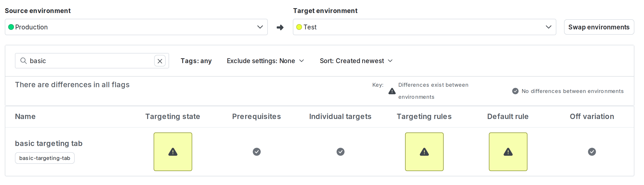Click the Targeting state difference warning icon
Image resolution: width=644 pixels, height=185 pixels.
click(x=173, y=152)
